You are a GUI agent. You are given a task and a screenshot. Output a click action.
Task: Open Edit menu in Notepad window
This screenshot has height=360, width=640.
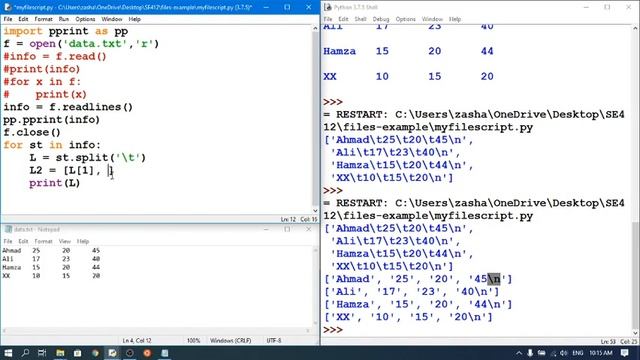23,241
